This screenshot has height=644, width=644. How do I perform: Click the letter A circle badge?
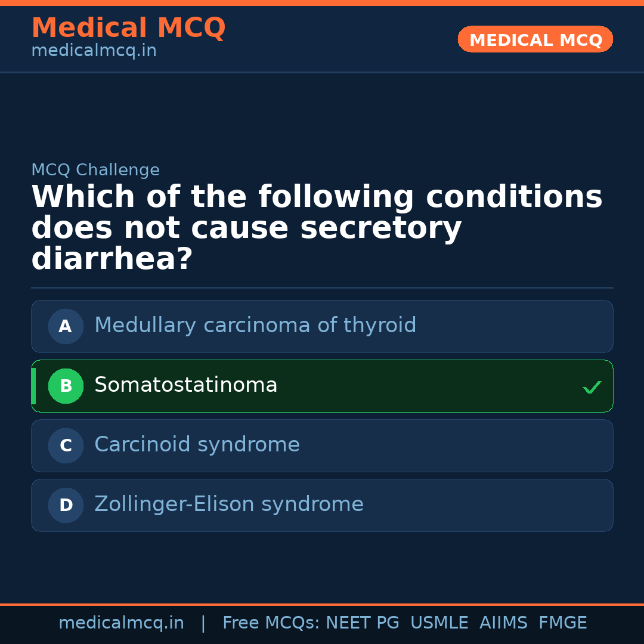click(x=66, y=326)
